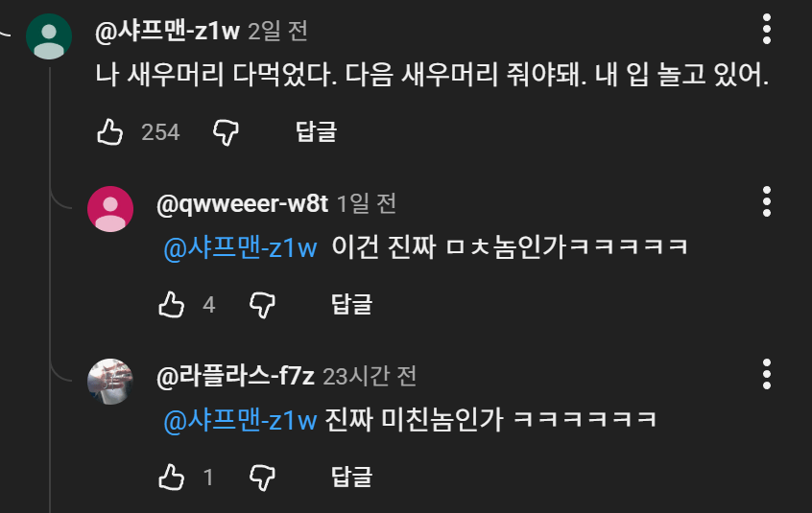
Task: Like the reply by @라플라스-f7z
Action: (x=172, y=477)
